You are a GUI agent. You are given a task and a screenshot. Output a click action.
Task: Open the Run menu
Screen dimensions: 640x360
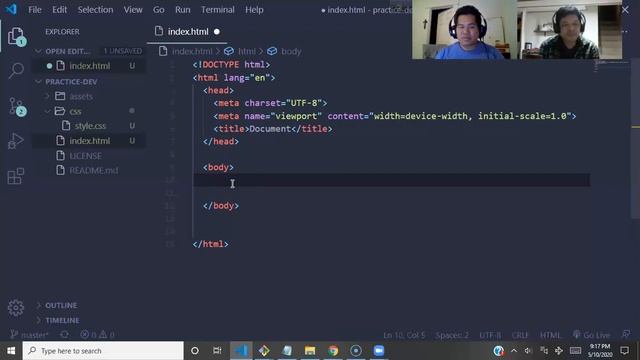[x=182, y=9]
